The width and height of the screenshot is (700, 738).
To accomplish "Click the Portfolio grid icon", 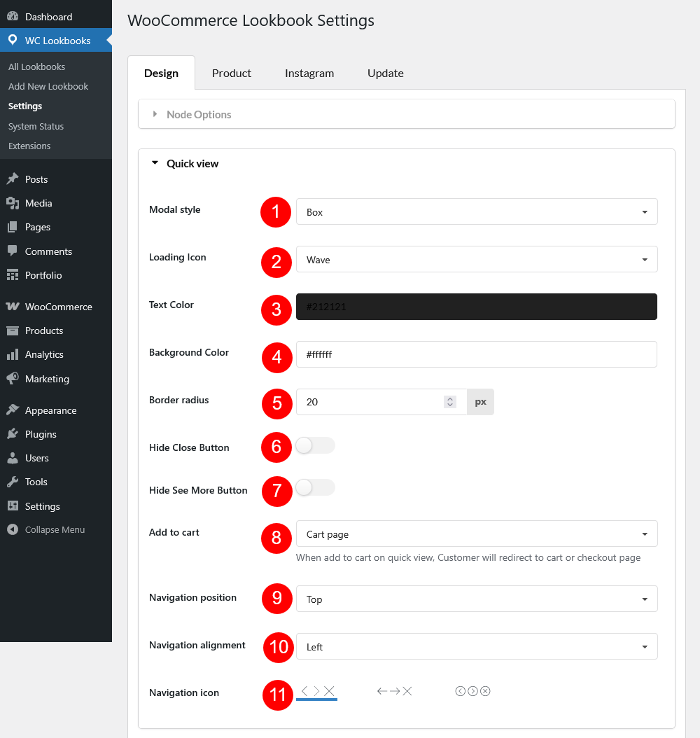I will (13, 275).
